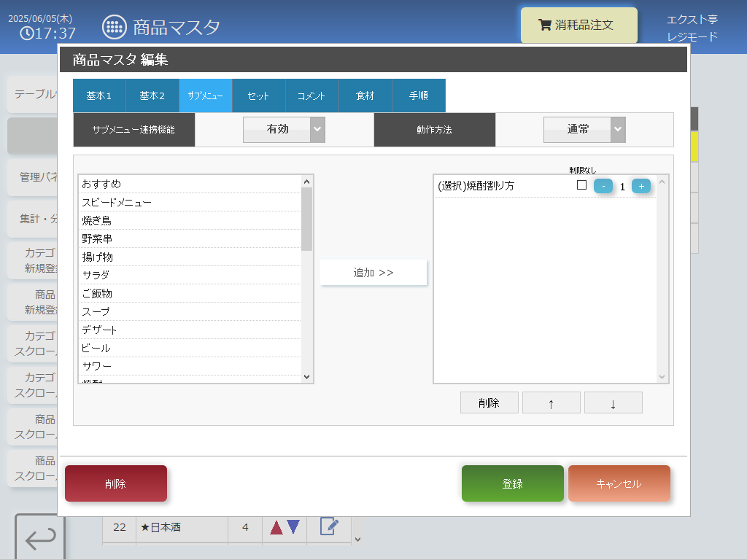Select おすすめ in the category list
This screenshot has height=560, width=747.
click(x=190, y=184)
